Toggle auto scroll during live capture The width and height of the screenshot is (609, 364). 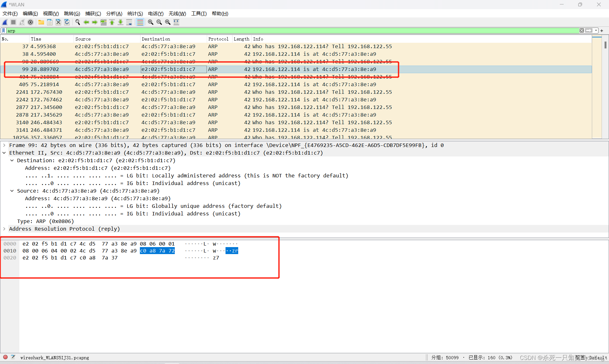click(129, 22)
